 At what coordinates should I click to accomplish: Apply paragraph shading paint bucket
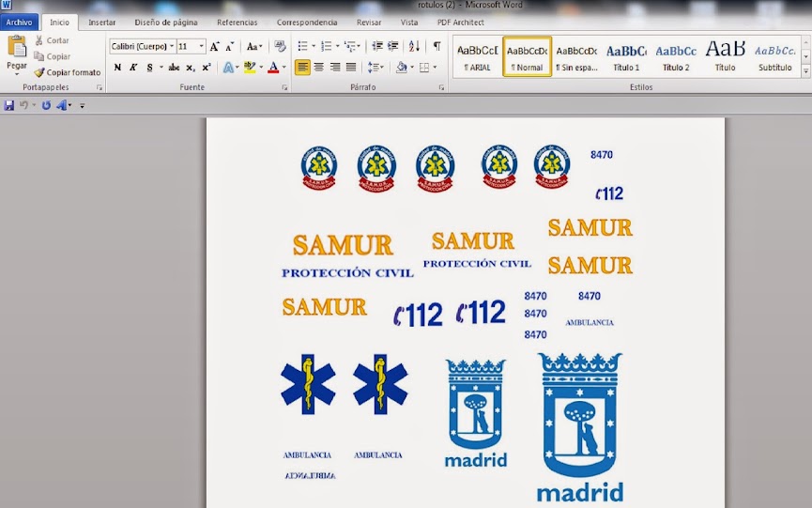[402, 68]
